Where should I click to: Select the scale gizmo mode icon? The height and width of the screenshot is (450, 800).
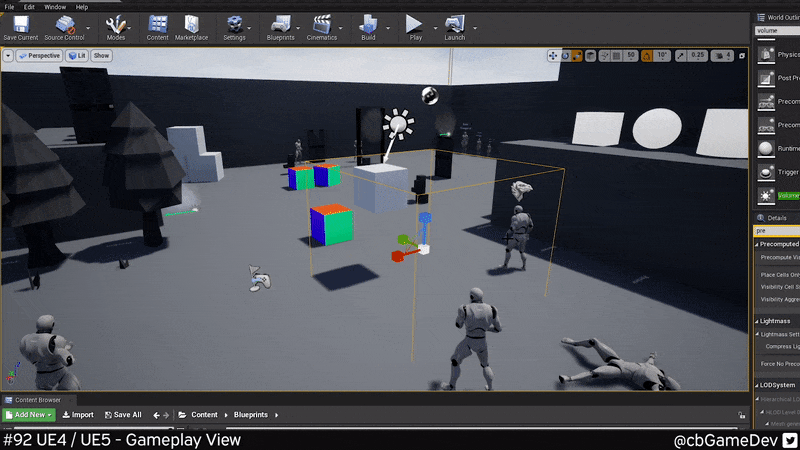tap(577, 56)
